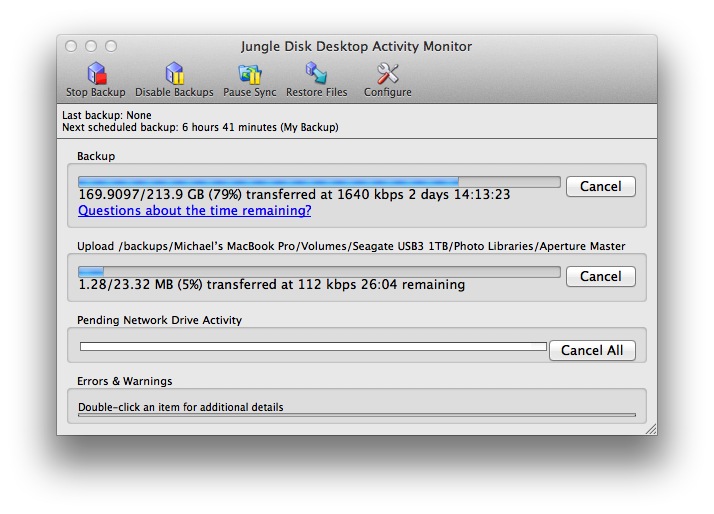Click the window minimize button
This screenshot has width=714, height=514.
coord(91,46)
